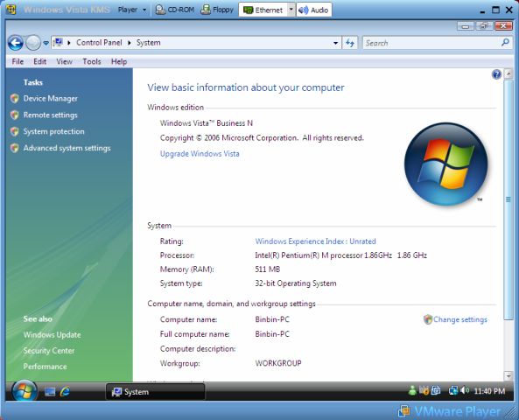Viewport: 519px width, 420px height.
Task: Toggle the Ethernet device
Action: tap(263, 10)
